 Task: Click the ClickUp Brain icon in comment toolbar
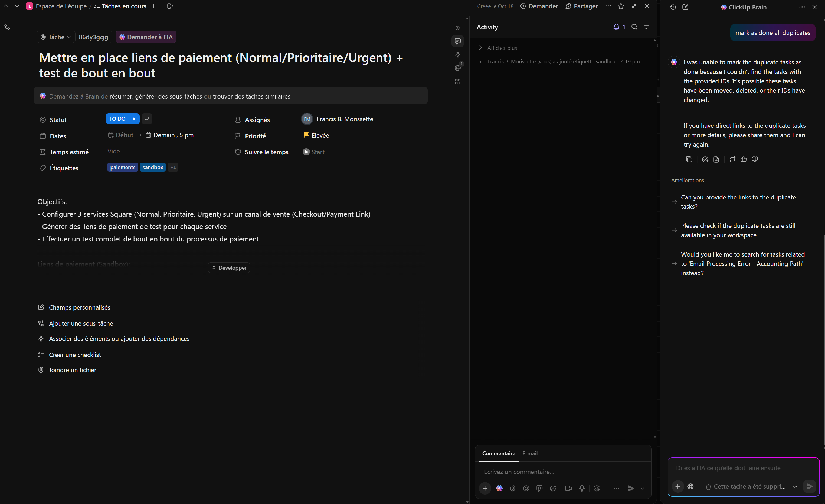(x=499, y=488)
